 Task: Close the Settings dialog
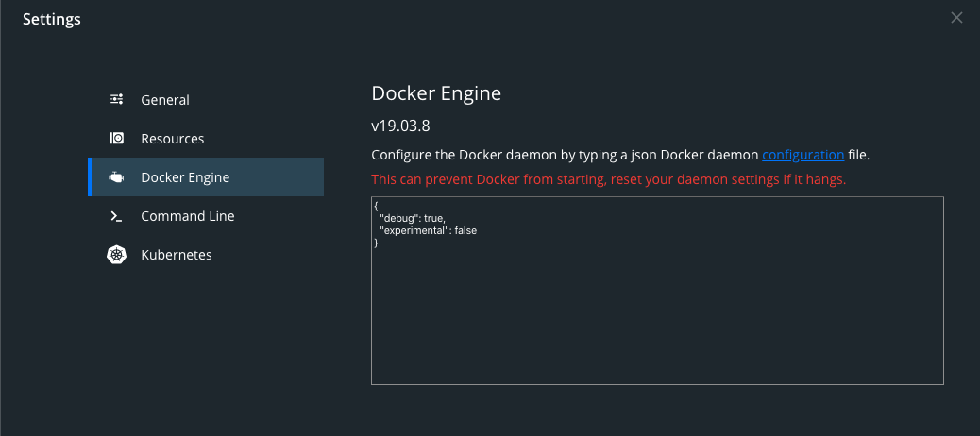coord(956,18)
